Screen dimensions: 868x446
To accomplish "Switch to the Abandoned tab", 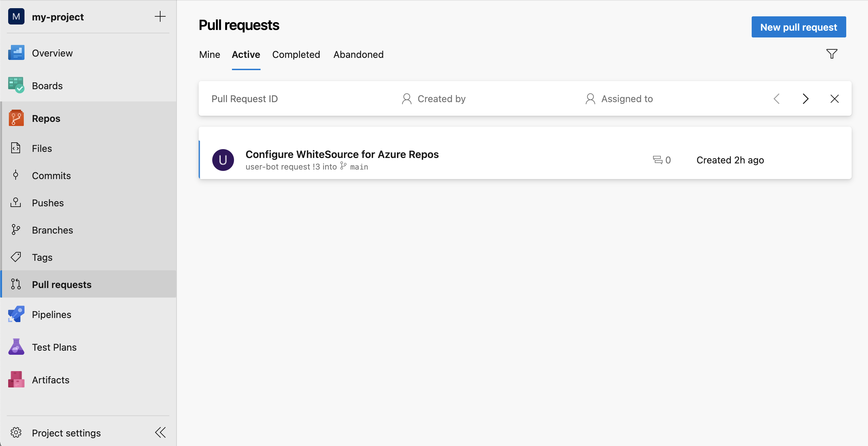I will coord(358,54).
